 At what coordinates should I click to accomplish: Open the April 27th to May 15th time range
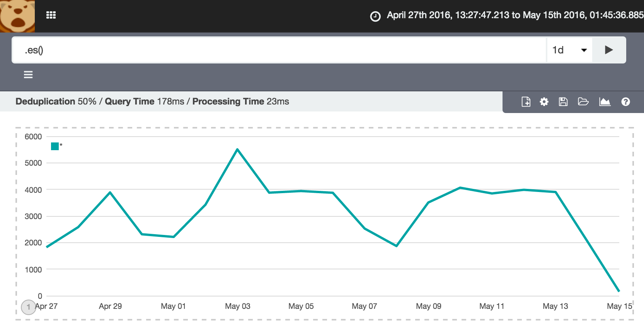(515, 15)
